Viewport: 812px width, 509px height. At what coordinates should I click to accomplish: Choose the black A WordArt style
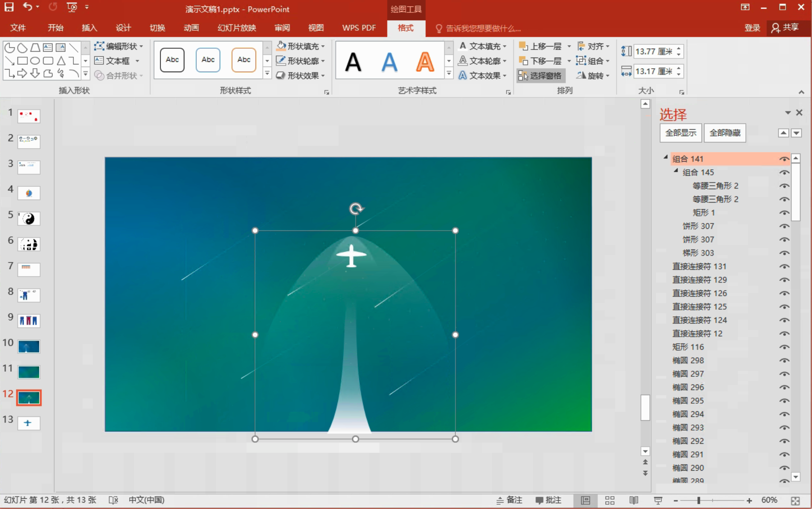click(353, 62)
